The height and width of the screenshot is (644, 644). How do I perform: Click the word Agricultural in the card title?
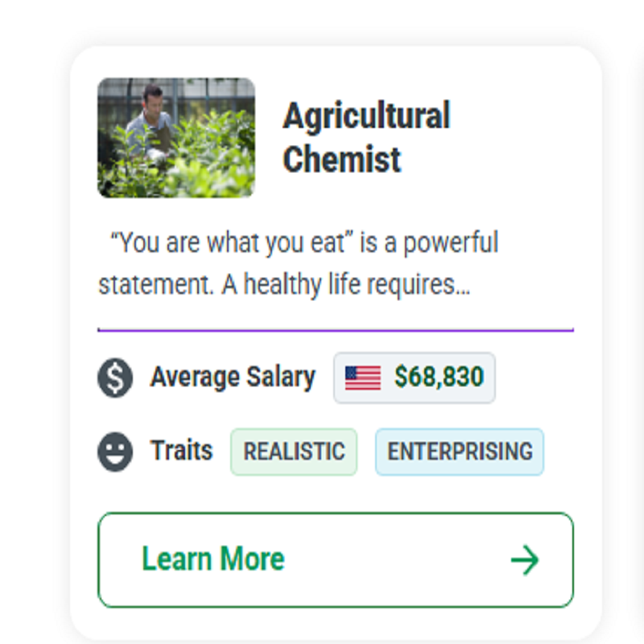(x=367, y=116)
